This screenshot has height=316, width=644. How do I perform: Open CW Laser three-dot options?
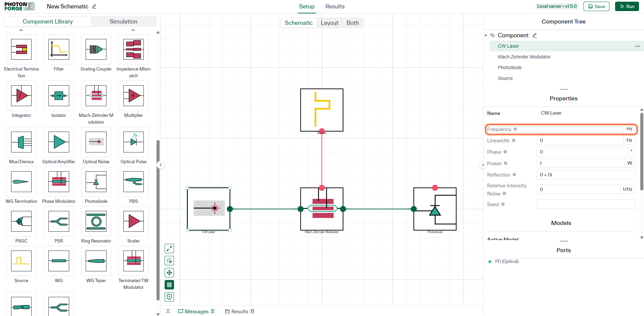(637, 46)
